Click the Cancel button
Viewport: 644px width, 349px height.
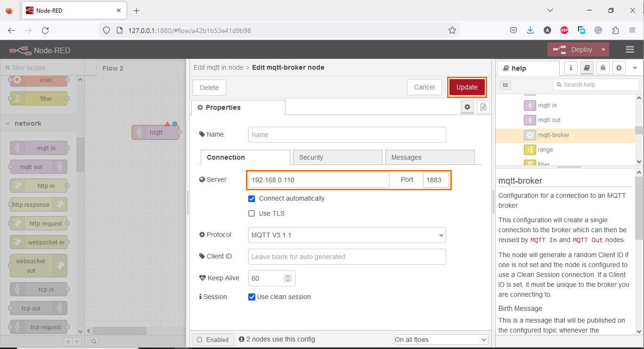424,87
